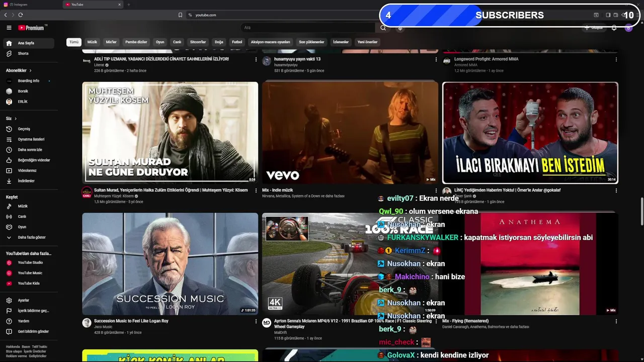Open Daha sonra izle list

[30, 150]
